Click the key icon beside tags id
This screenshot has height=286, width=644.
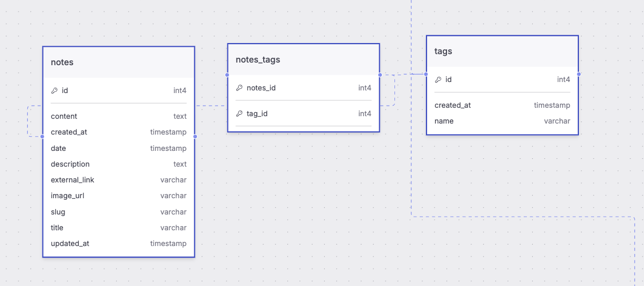(438, 79)
